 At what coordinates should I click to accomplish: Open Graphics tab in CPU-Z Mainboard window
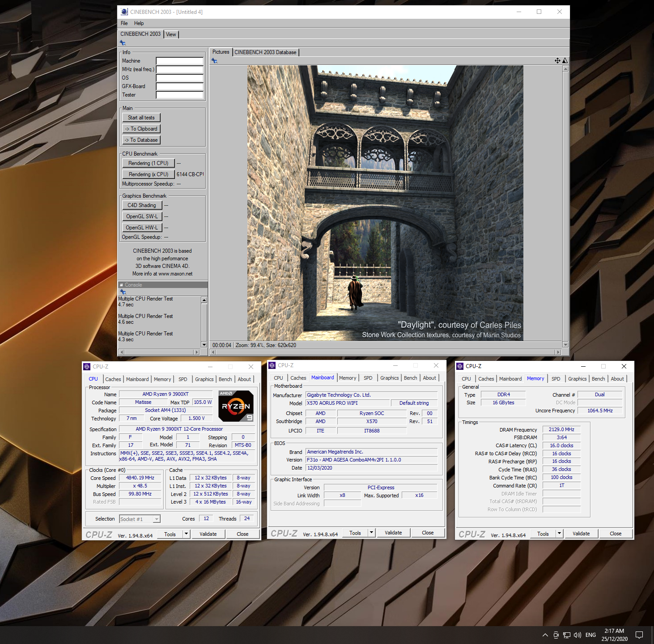(x=390, y=378)
